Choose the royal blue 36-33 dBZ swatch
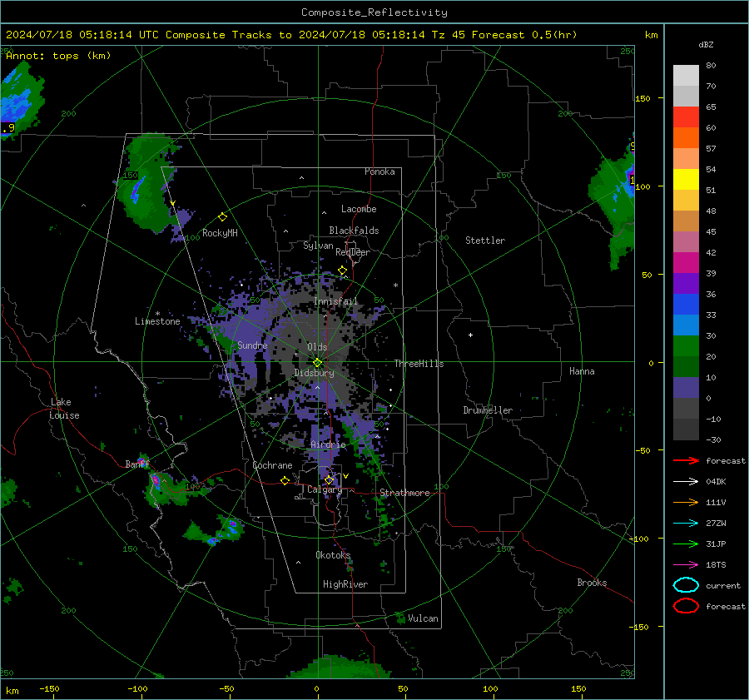The image size is (749, 700). [686, 305]
